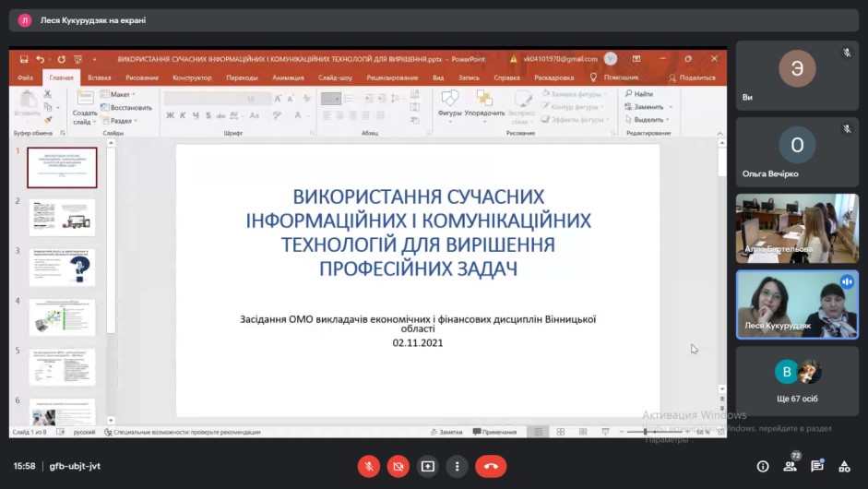868x489 pixels.
Task: Open the Вставка ribbon tab
Action: pyautogui.click(x=99, y=78)
